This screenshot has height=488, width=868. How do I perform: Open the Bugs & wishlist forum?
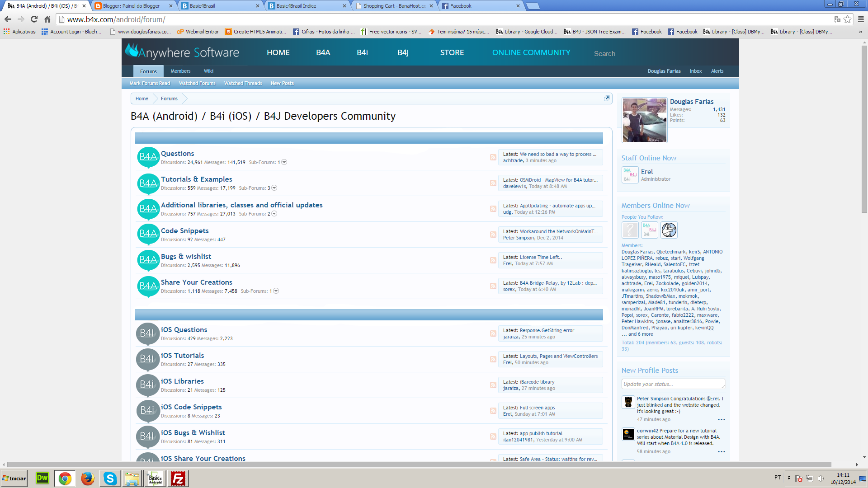(x=186, y=256)
